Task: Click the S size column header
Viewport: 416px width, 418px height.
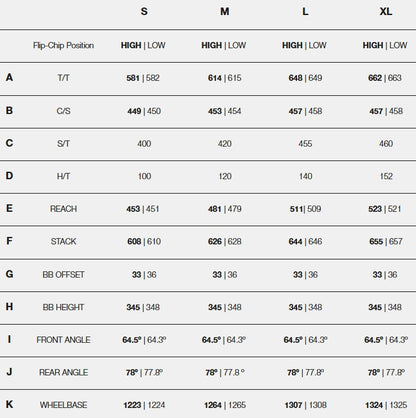Action: point(144,11)
